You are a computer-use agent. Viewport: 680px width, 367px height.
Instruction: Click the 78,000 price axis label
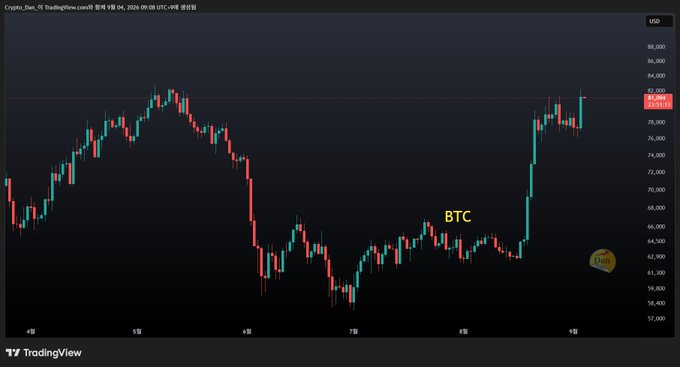656,122
